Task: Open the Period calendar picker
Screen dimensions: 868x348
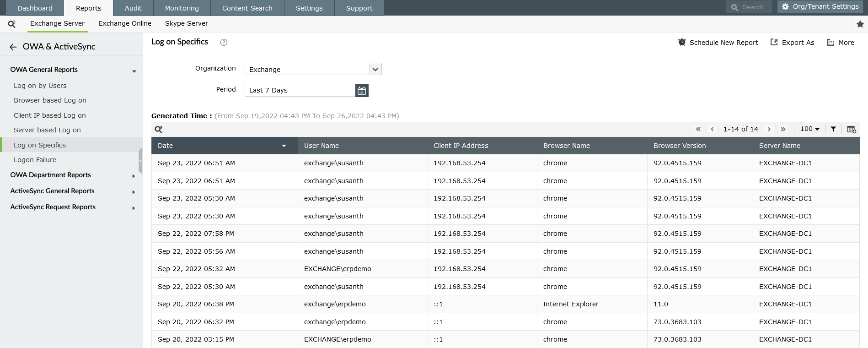Action: coord(362,90)
